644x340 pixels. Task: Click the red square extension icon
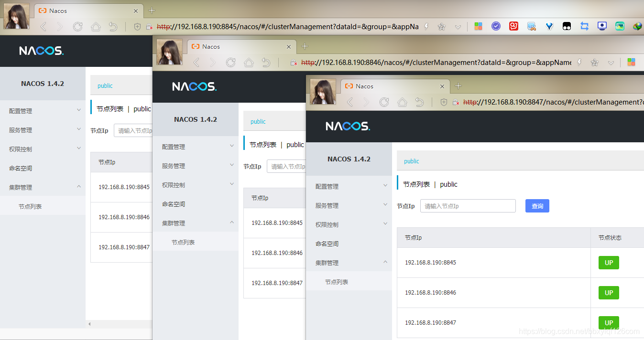tap(513, 26)
